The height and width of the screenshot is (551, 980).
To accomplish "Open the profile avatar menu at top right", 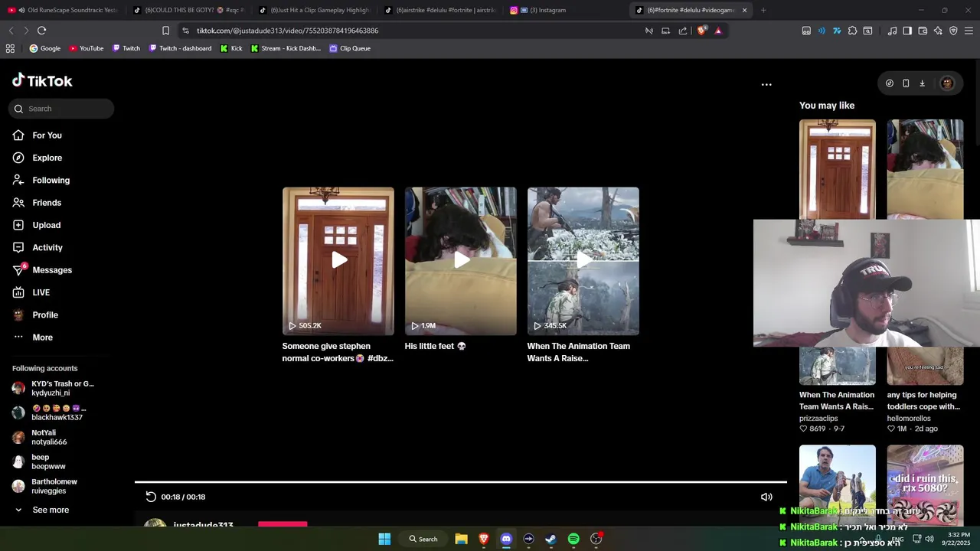I will pyautogui.click(x=947, y=83).
